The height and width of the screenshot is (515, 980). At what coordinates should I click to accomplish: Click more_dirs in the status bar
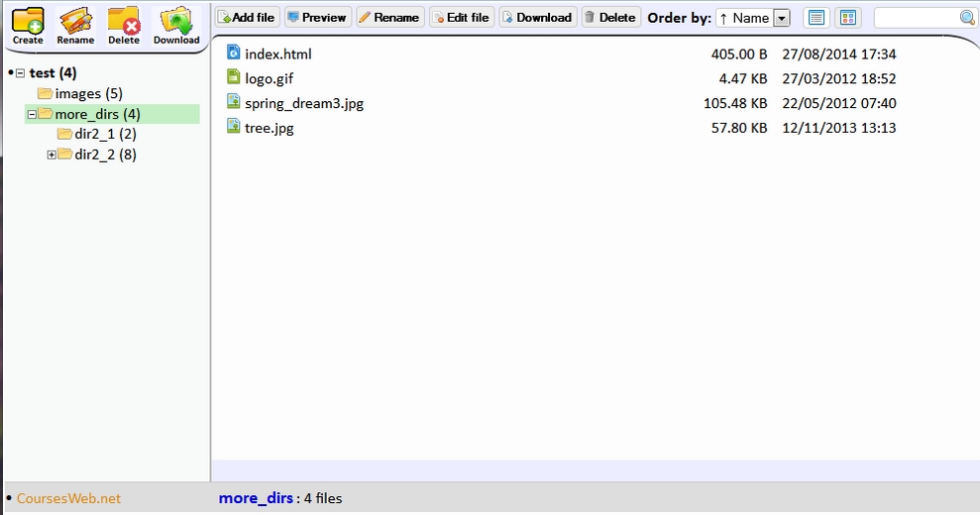coord(256,499)
